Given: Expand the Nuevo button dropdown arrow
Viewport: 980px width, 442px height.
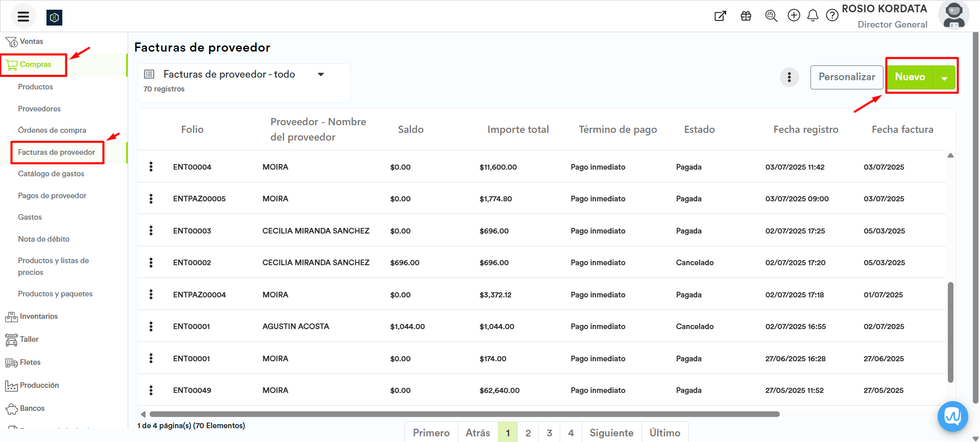Looking at the screenshot, I should click(x=944, y=78).
